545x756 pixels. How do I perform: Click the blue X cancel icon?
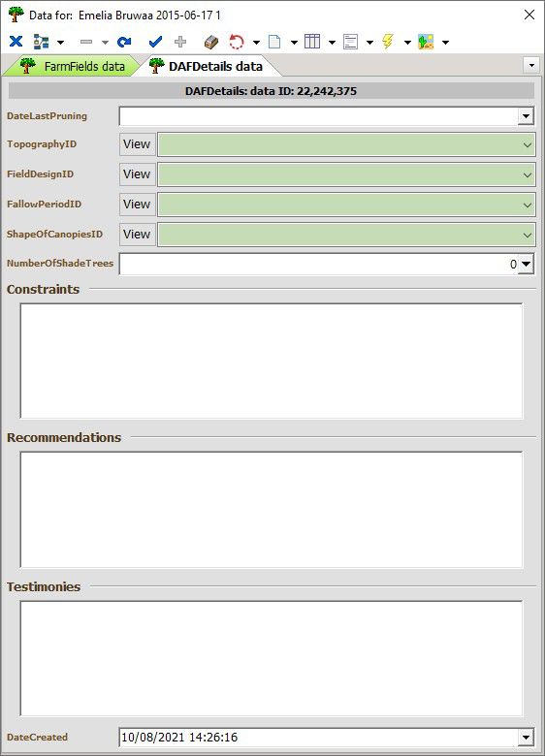point(16,42)
